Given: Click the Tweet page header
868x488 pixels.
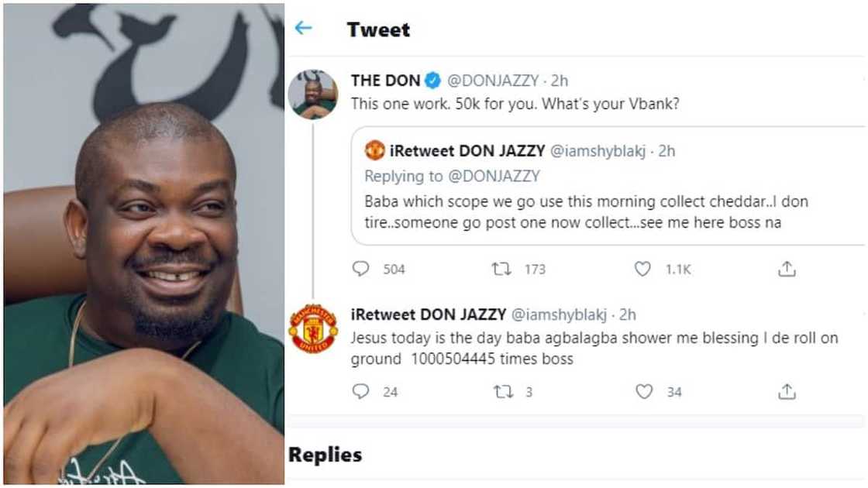Looking at the screenshot, I should 377,29.
